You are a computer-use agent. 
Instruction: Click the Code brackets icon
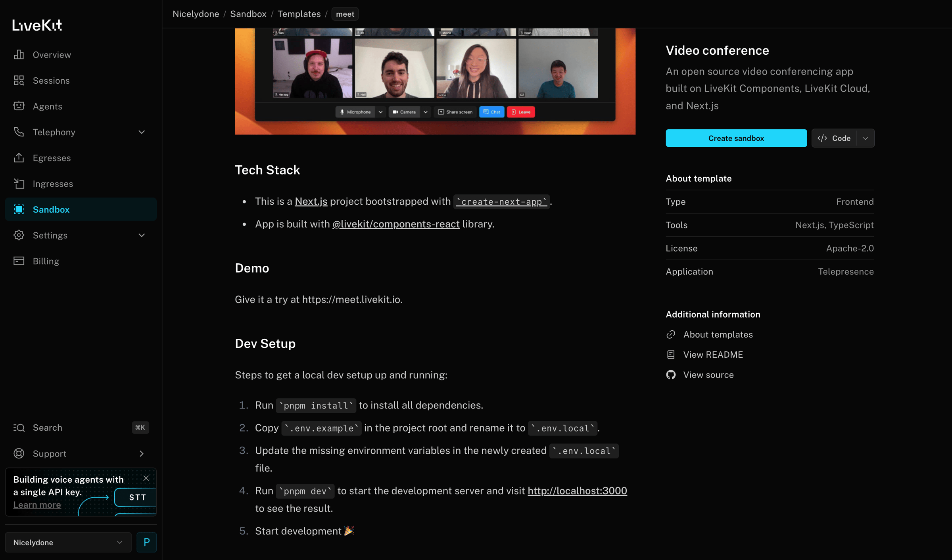(x=822, y=138)
